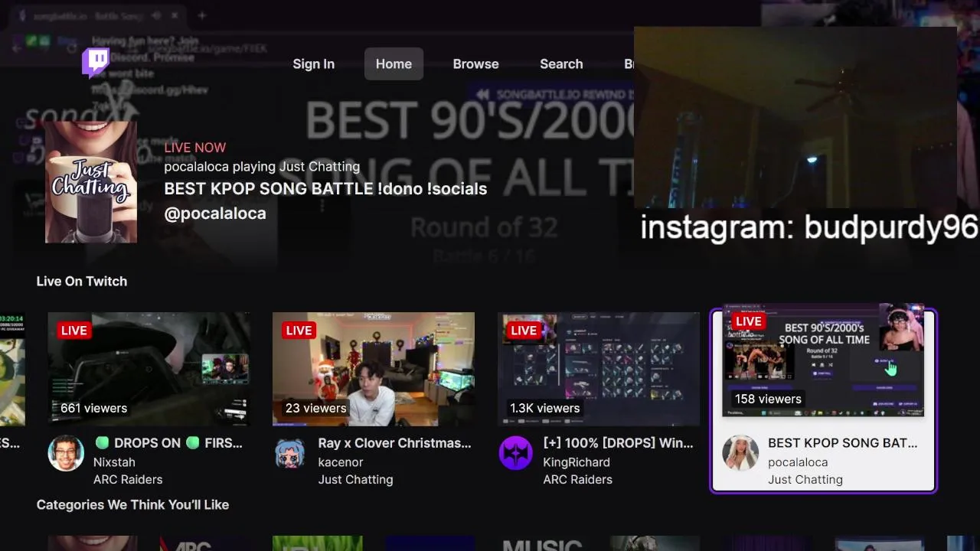Open '[+] 100% [DROPS] Win...' stream title
Viewport: 980px width, 551px height.
coord(618,443)
